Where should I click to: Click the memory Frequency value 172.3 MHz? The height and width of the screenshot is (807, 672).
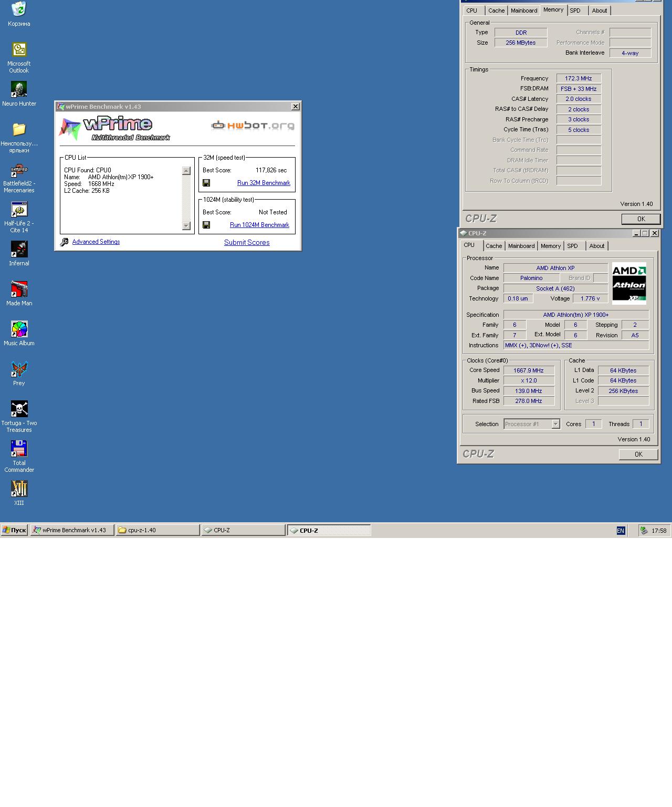click(x=579, y=78)
